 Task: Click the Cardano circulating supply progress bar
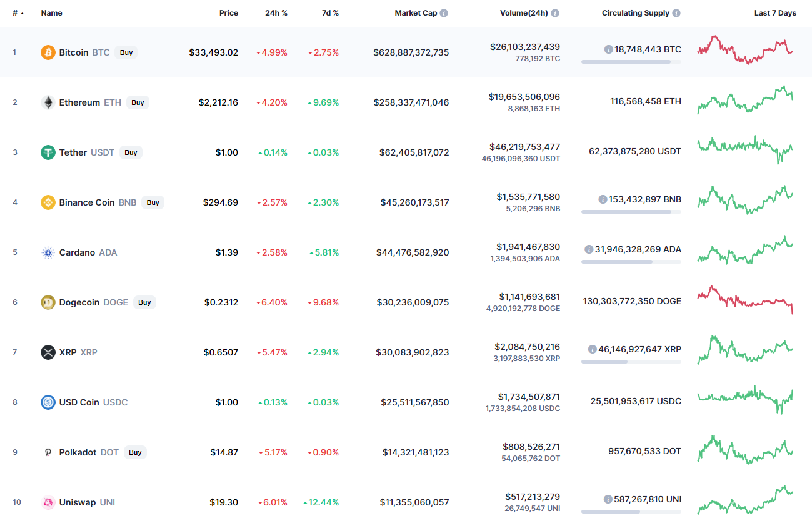coord(631,262)
